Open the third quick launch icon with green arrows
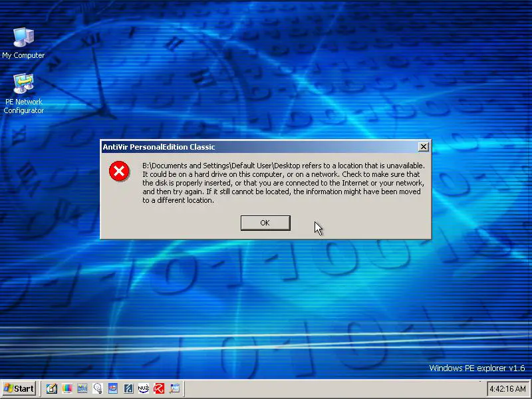This screenshot has width=532, height=399. pyautogui.click(x=82, y=388)
